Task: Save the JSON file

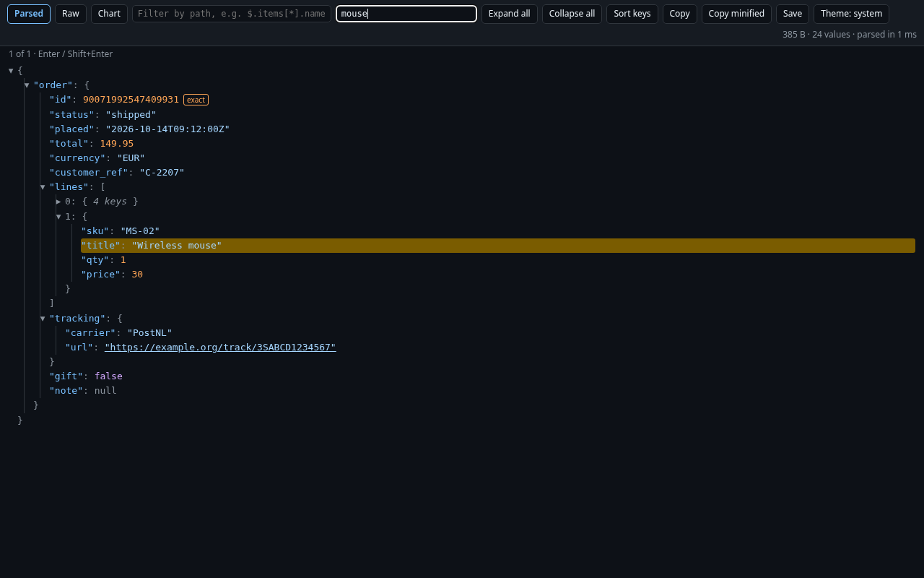Action: tap(793, 14)
